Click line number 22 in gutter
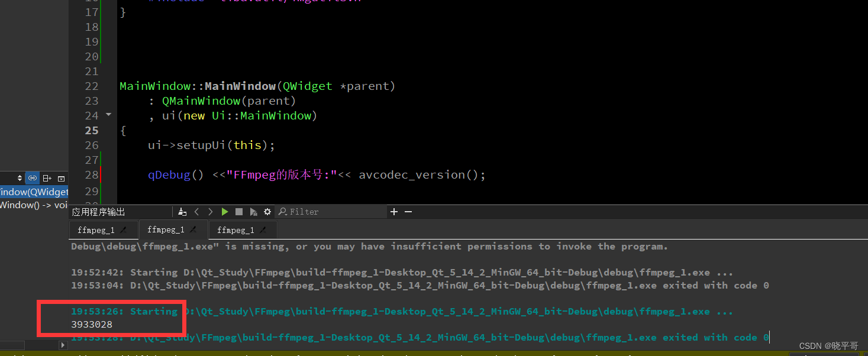Viewport: 868px width, 356px height. pos(91,86)
